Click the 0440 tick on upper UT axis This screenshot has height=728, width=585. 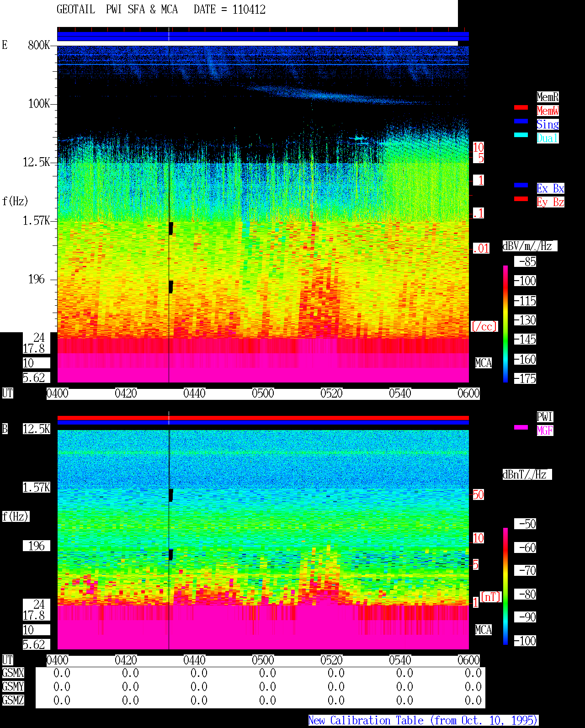coord(194,393)
